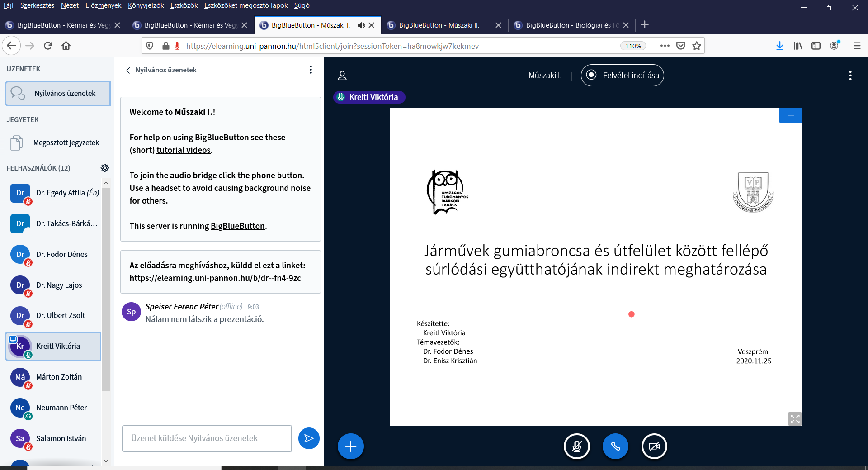Click the message input field
This screenshot has width=868, height=470.
207,438
